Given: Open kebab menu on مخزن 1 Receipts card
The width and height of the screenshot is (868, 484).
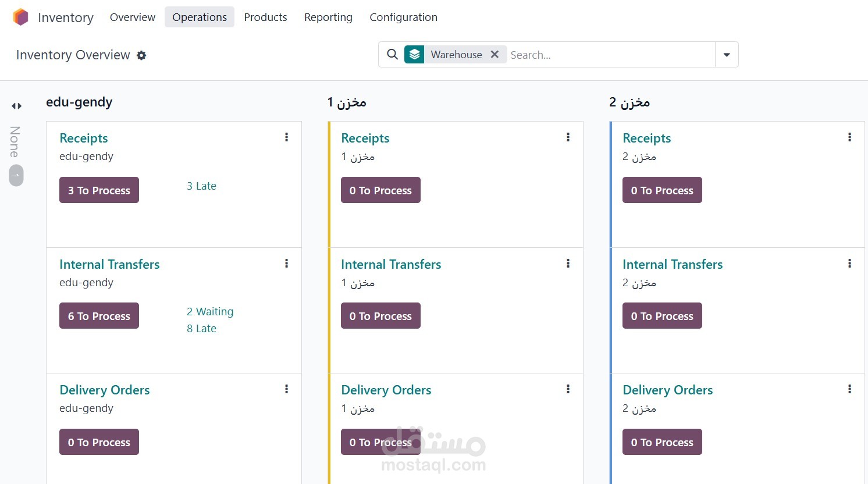Looking at the screenshot, I should pos(568,137).
